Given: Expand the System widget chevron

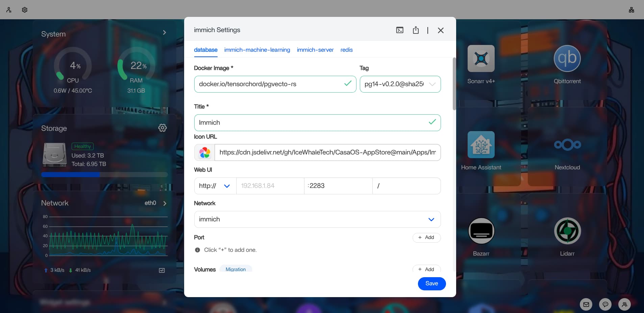Looking at the screenshot, I should coord(165,32).
